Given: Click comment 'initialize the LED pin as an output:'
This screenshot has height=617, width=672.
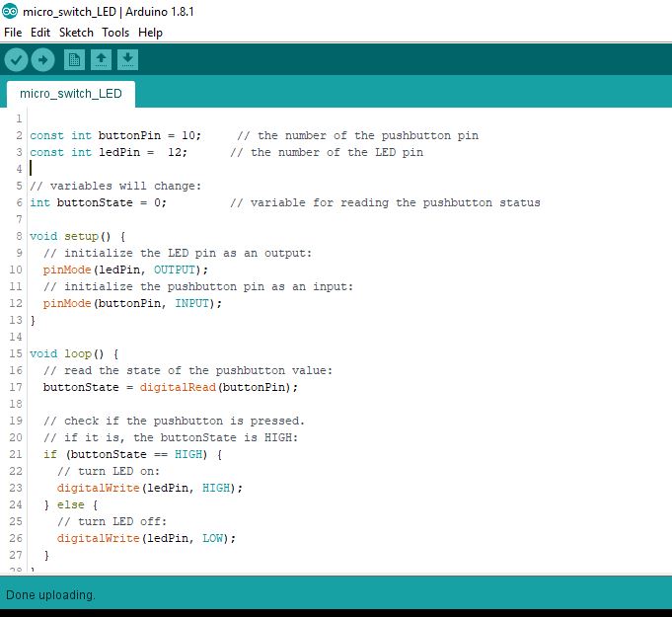Looking at the screenshot, I should pos(188,253).
